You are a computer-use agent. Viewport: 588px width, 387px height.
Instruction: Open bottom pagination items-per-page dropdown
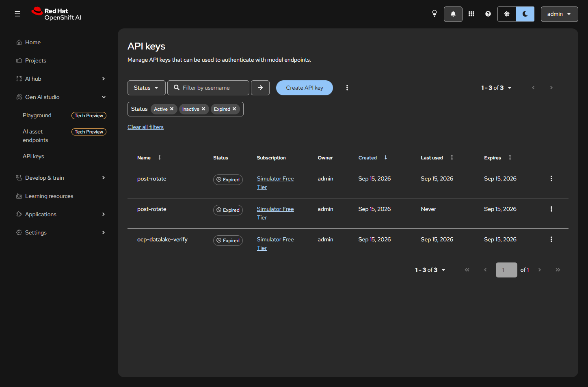tap(430, 270)
